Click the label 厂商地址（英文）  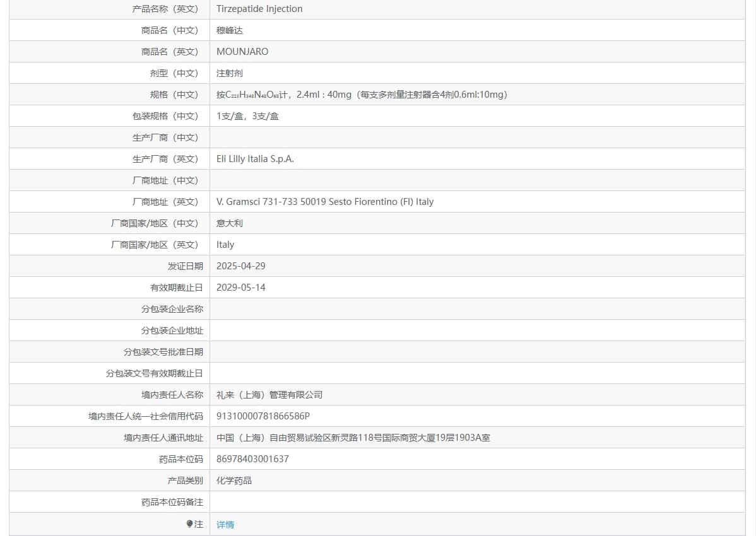point(165,202)
